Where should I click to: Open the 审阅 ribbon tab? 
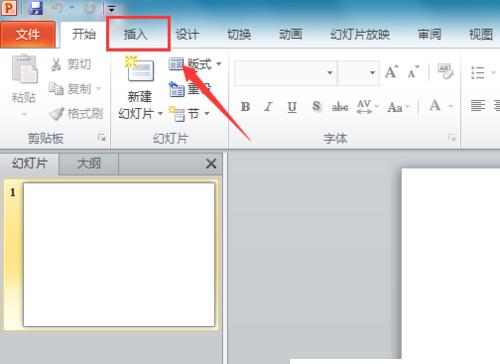429,34
